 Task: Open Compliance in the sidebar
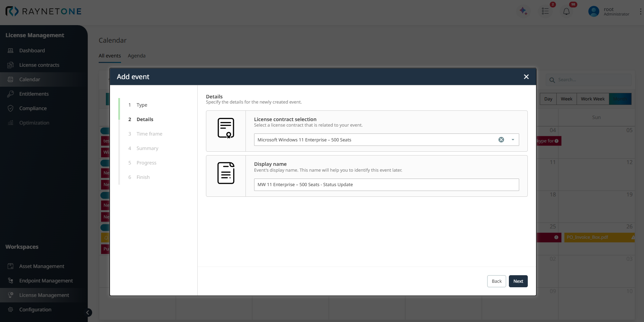33,108
